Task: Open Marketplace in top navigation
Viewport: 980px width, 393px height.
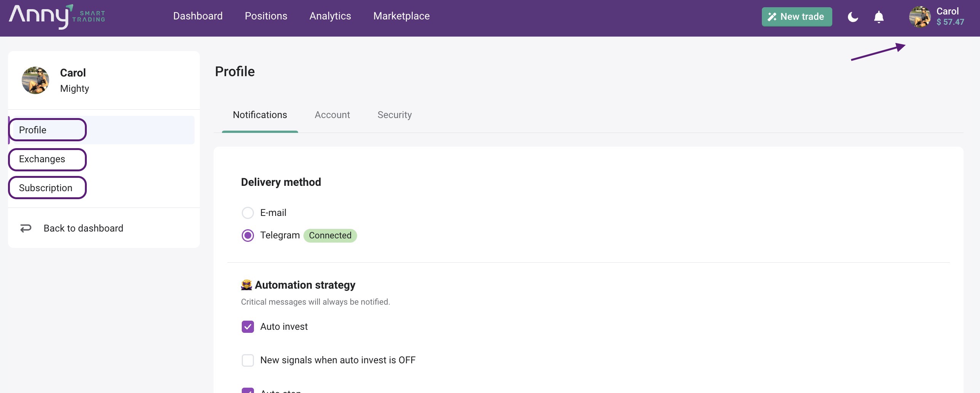Action: pyautogui.click(x=401, y=16)
